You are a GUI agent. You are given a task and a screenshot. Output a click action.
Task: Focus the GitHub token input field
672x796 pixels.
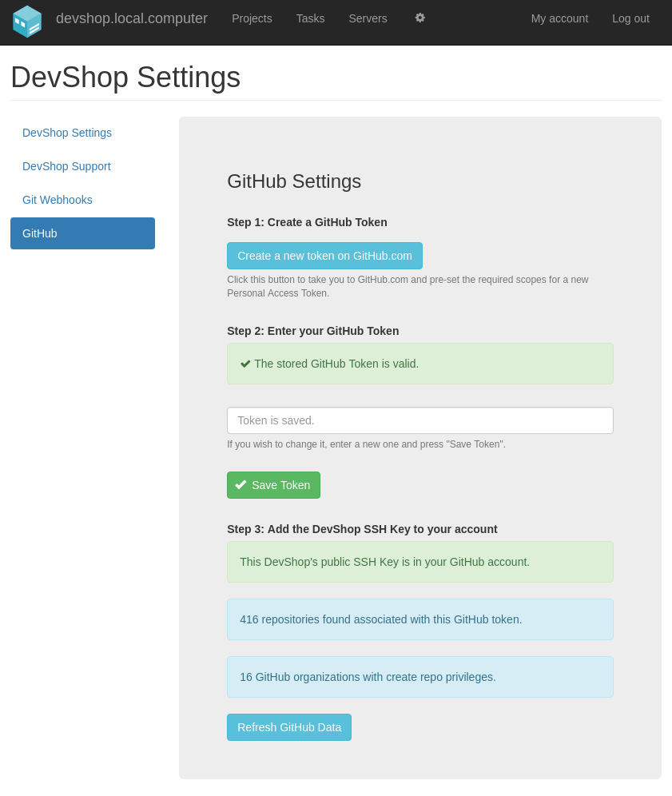420,420
